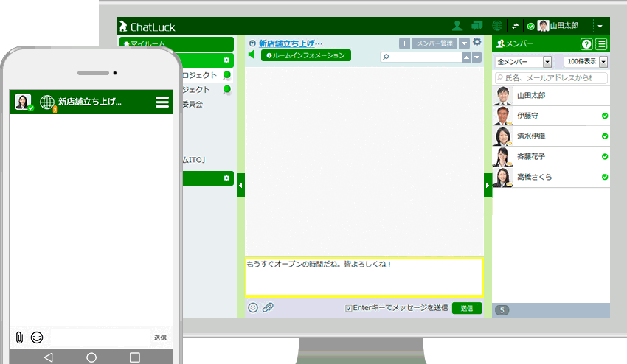Viewport: 627px width, 364px height.
Task: Open the hamburger menu on the phone
Action: [162, 102]
